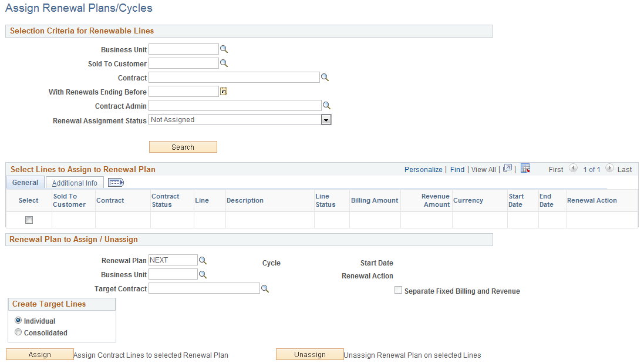Viewport: 644px width, 363px height.
Task: Open the Business Unit lookup magnifier
Action: click(223, 49)
